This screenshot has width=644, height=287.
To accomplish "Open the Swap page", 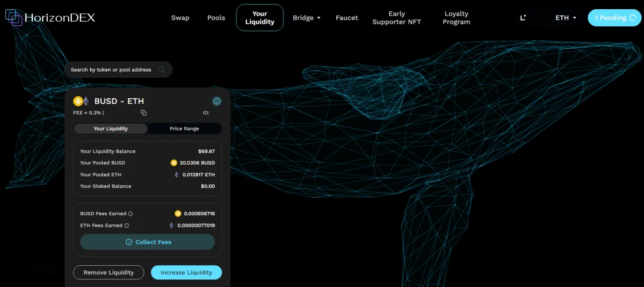I will click(x=180, y=18).
